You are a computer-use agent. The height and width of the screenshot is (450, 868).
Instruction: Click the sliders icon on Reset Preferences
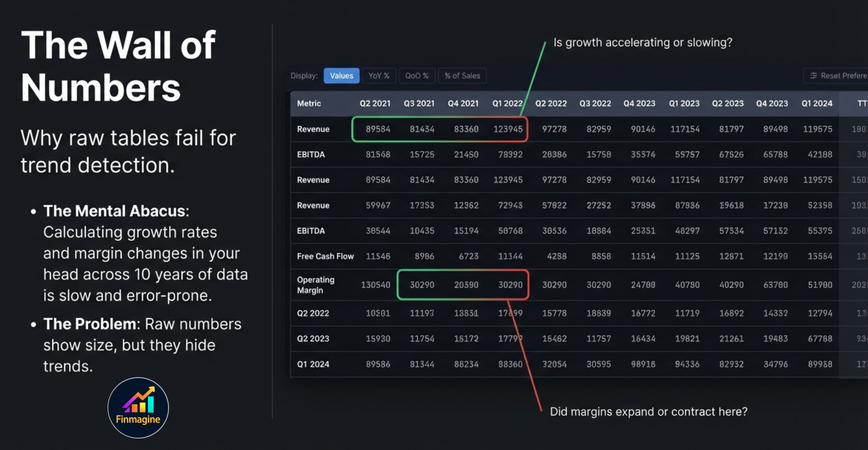point(814,76)
